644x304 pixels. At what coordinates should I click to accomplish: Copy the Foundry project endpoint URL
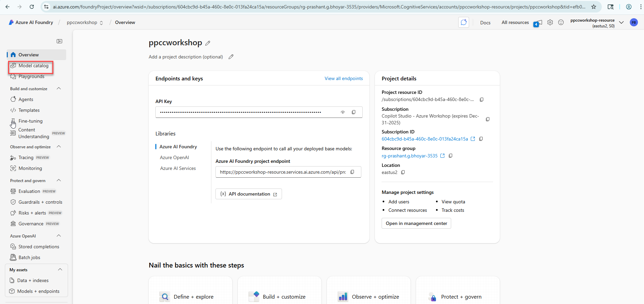[352, 172]
